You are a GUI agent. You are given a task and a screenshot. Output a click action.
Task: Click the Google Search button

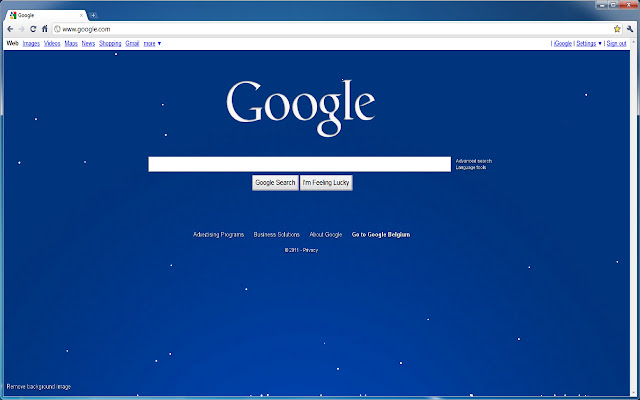point(275,182)
